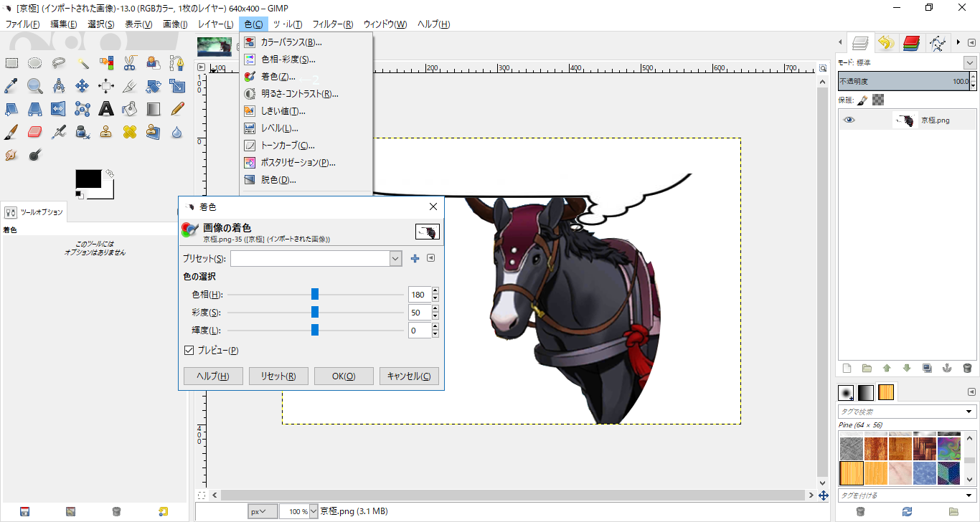This screenshot has width=980, height=522.
Task: Select the Rectangle Select tool
Action: [x=11, y=63]
